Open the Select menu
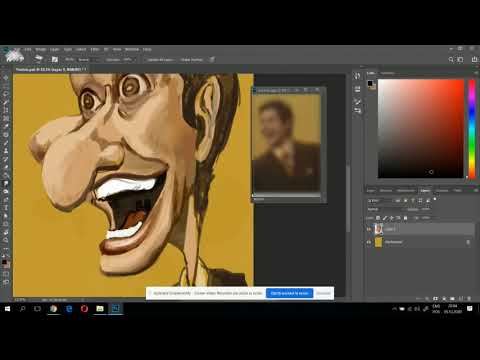This screenshot has width=480, height=360. (81, 49)
